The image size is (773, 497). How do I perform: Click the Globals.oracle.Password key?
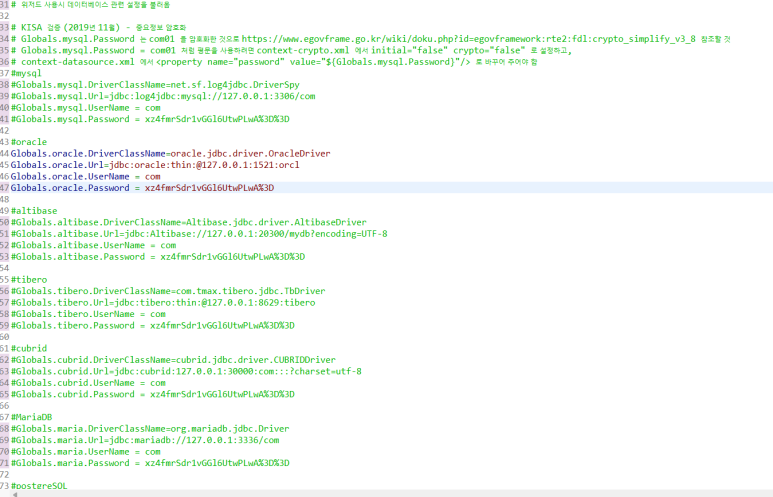coord(70,188)
